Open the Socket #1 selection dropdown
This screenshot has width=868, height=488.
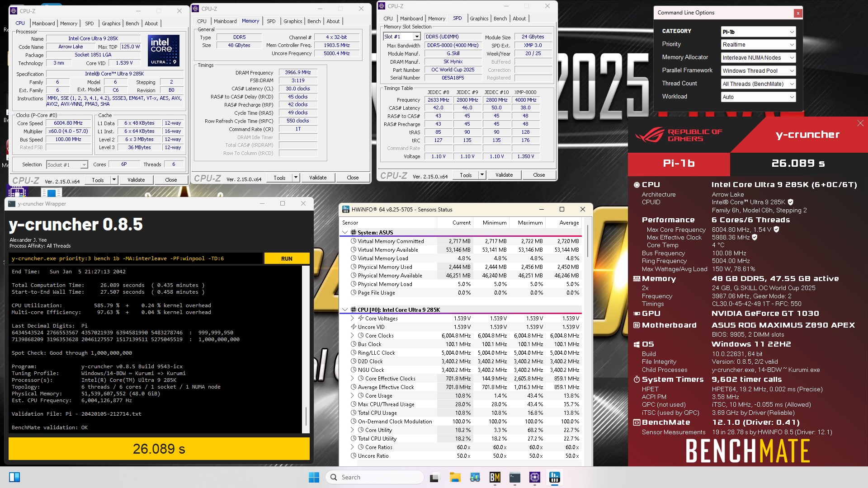67,165
